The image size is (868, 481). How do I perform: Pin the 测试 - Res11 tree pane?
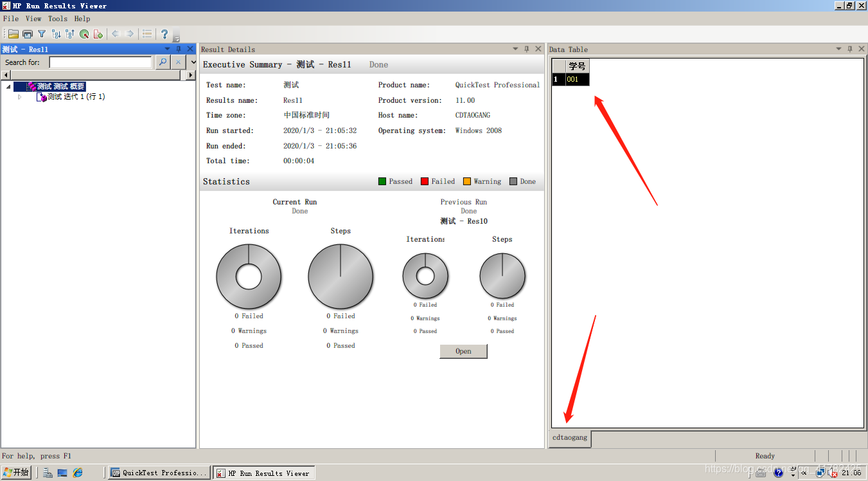(x=179, y=49)
